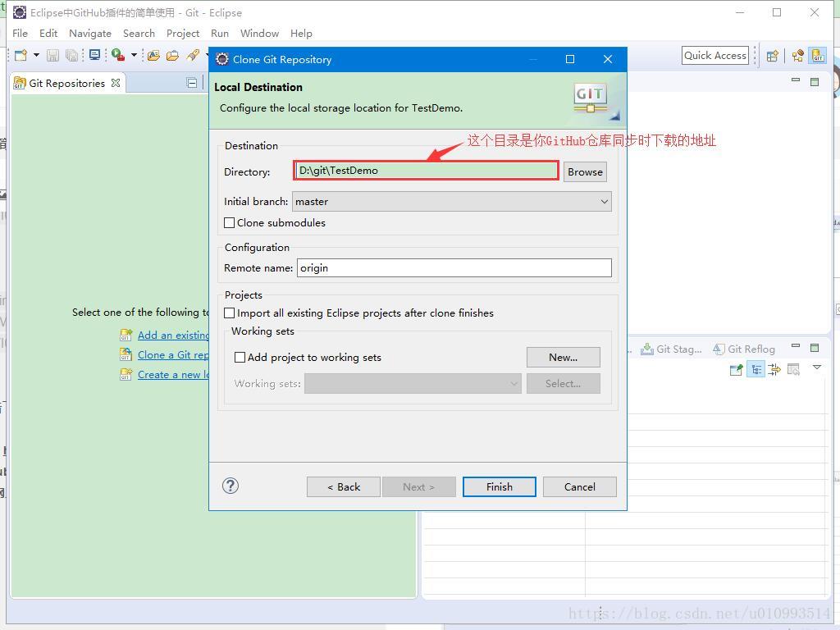Click the Open Task folder icon
Screen dimensions: 840x630
pos(172,55)
